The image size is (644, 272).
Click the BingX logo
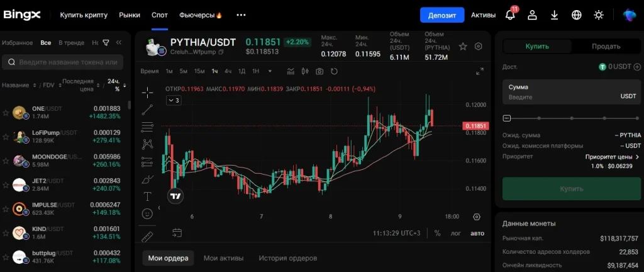[22, 14]
